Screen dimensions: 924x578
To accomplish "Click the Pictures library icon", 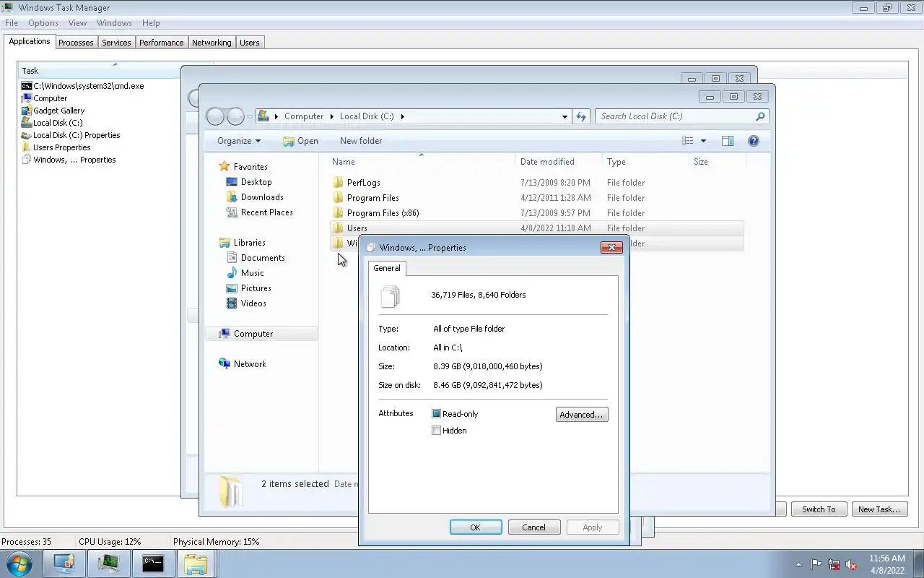I will tap(232, 288).
